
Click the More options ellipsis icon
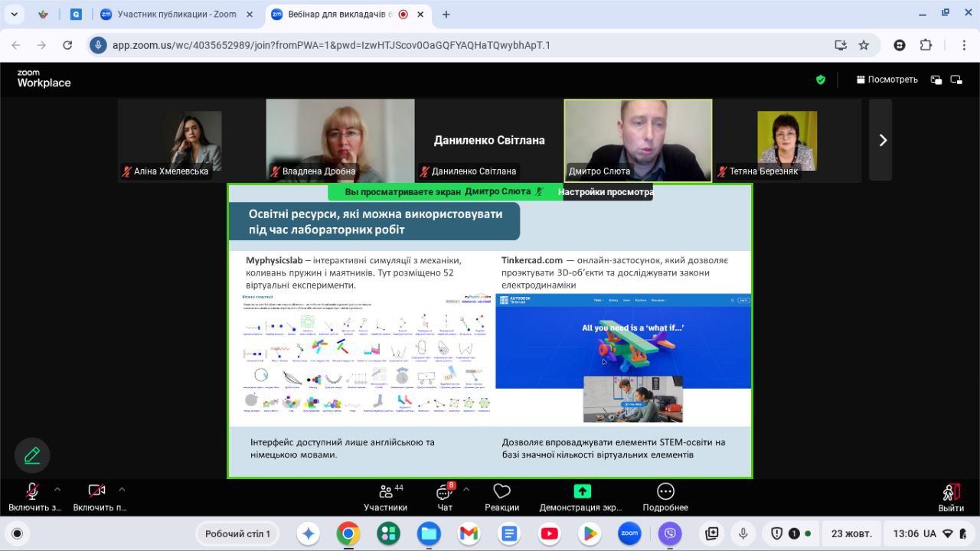pos(665,492)
